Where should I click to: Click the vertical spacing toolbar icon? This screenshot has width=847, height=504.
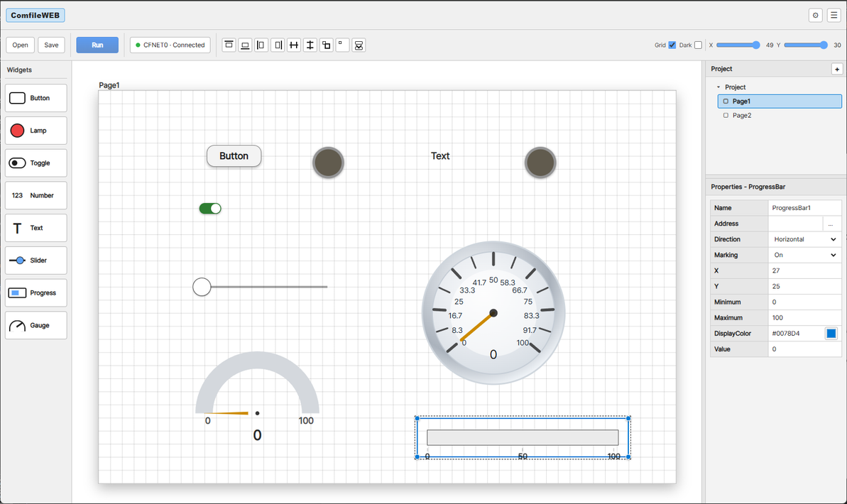[x=310, y=45]
